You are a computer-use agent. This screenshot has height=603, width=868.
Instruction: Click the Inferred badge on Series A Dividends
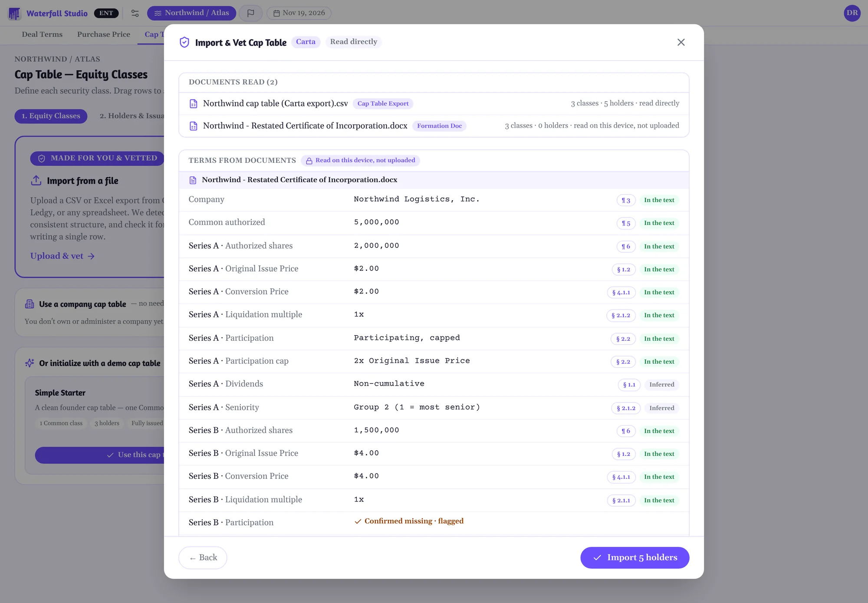661,385
